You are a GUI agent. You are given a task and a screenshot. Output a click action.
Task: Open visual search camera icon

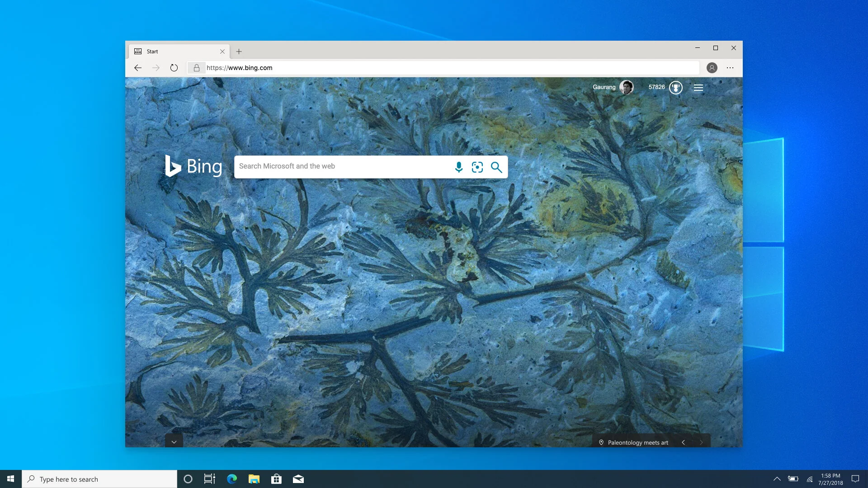click(477, 167)
